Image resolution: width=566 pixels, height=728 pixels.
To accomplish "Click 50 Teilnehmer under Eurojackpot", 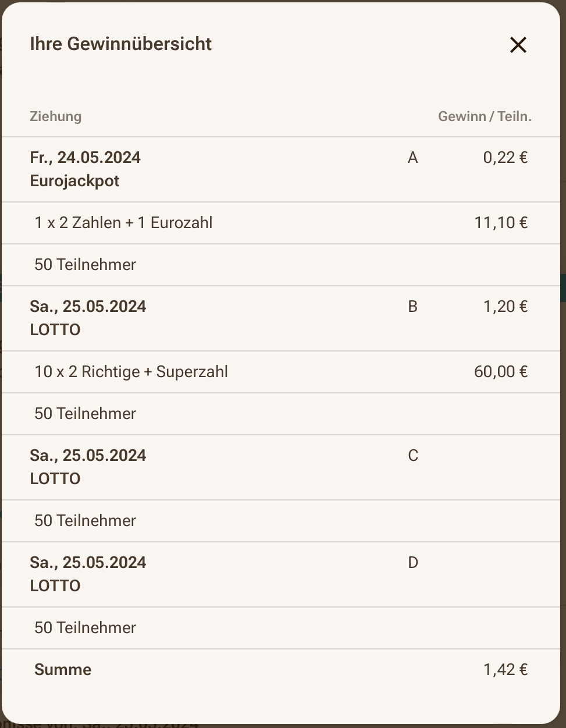I will [x=85, y=265].
